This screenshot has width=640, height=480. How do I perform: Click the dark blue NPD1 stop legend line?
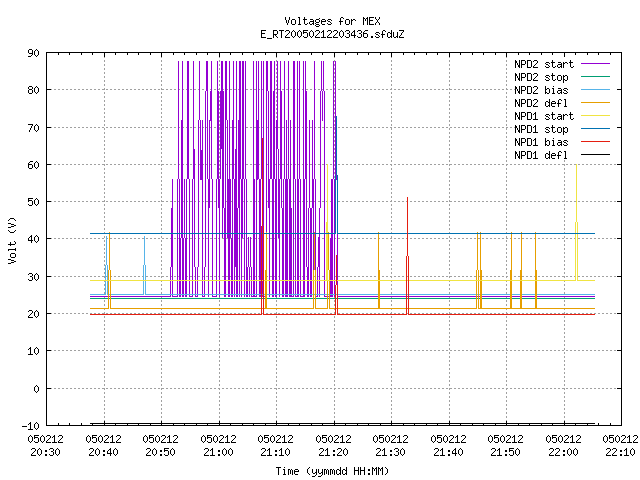point(595,129)
